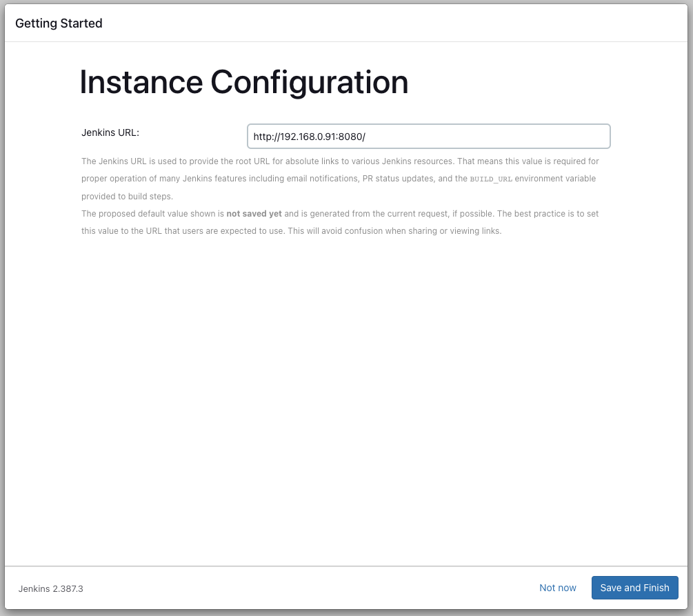Click the bold 'not saved yet' text
693x616 pixels.
[254, 214]
